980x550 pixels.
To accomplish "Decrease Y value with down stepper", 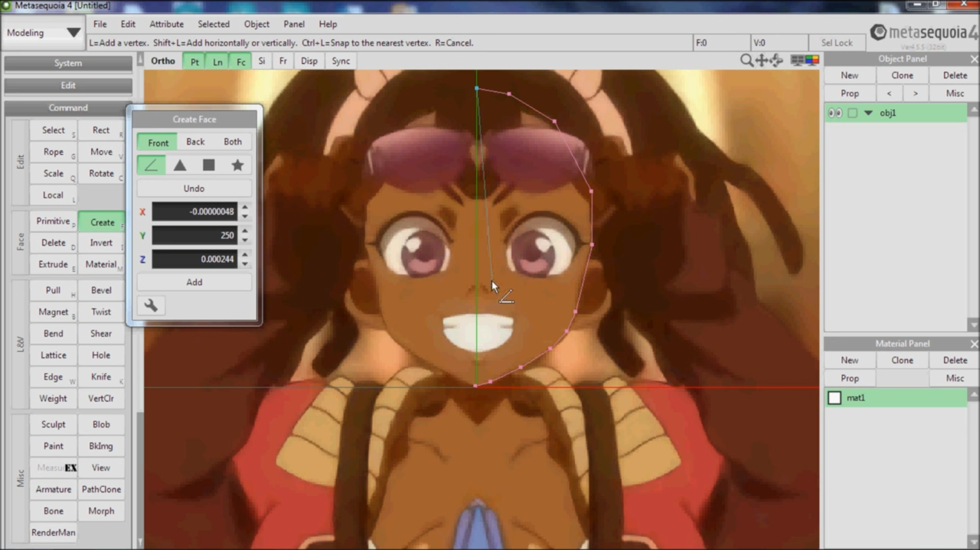I will pyautogui.click(x=245, y=240).
